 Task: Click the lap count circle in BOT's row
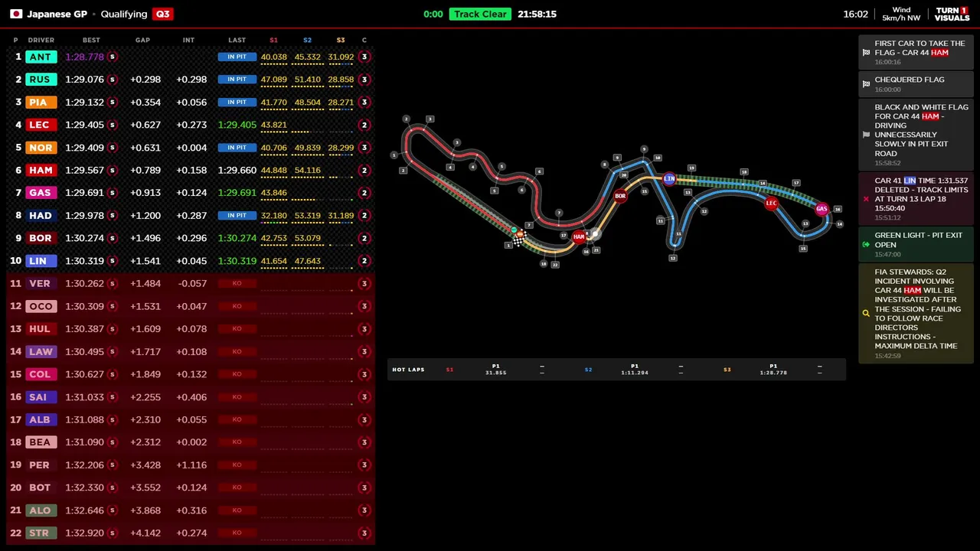click(x=364, y=487)
